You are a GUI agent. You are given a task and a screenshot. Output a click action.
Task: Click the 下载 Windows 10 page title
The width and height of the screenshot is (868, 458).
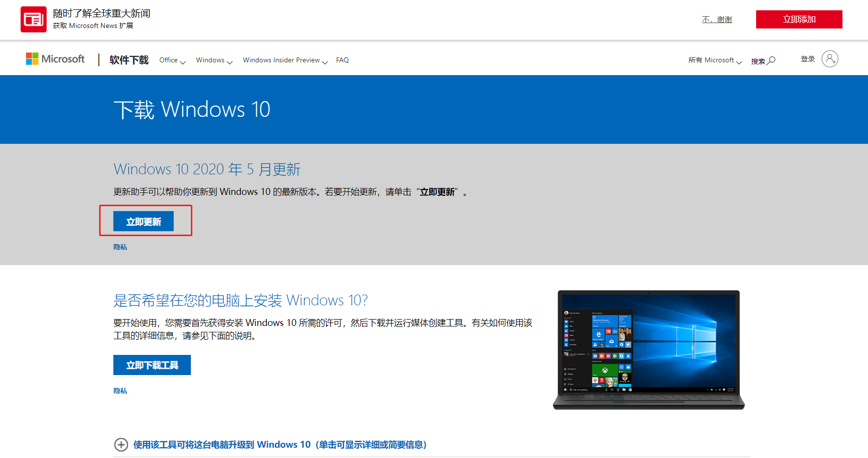[x=192, y=109]
